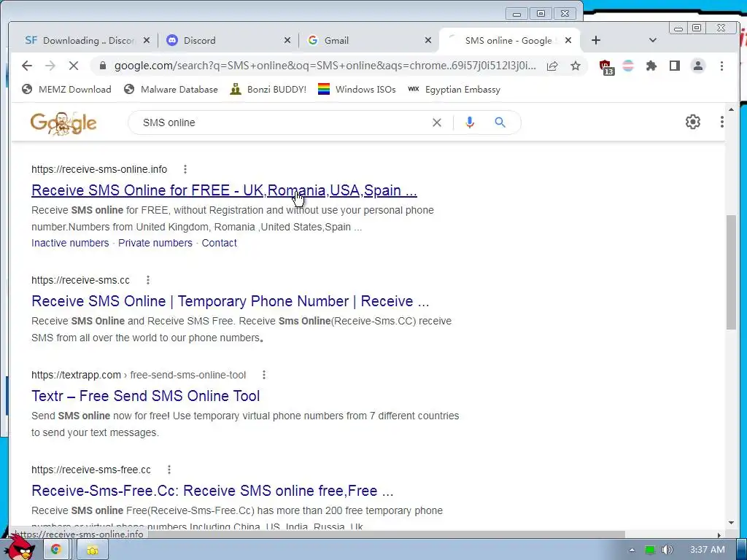The width and height of the screenshot is (747, 560).
Task: Click the address bar URL
Action: tap(325, 66)
